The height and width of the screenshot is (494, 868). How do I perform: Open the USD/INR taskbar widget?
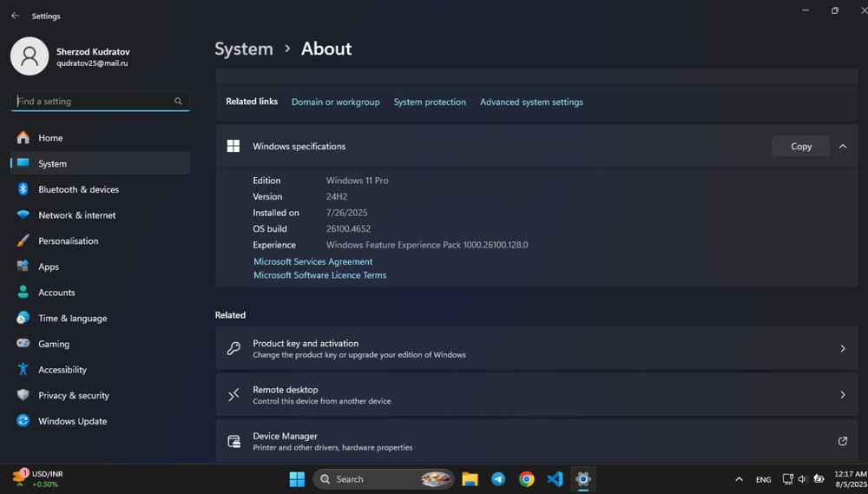click(x=37, y=479)
